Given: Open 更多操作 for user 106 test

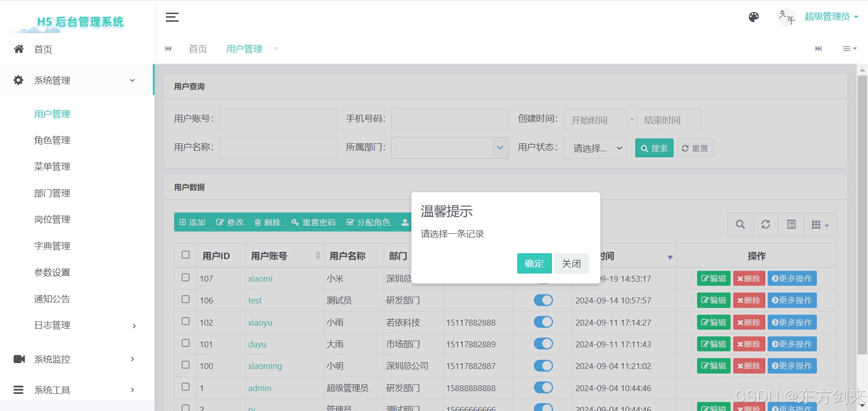Looking at the screenshot, I should tap(792, 300).
